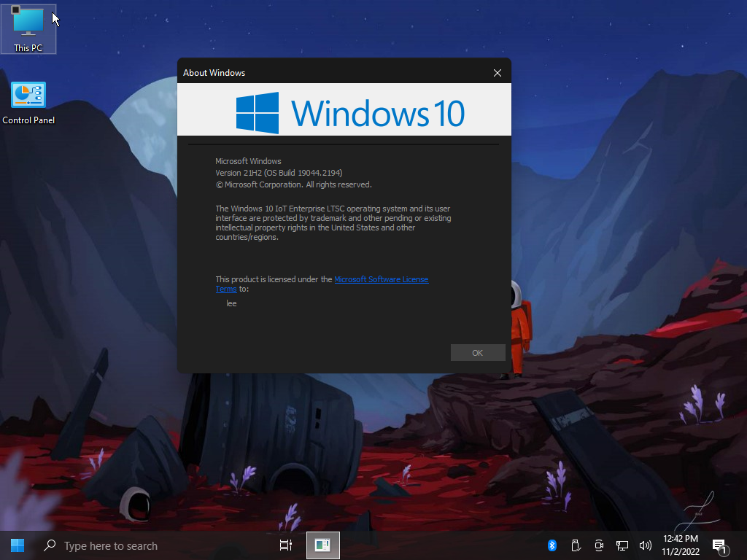Open the Action Center notifications icon
Screen dimensions: 747x560
coord(719,545)
